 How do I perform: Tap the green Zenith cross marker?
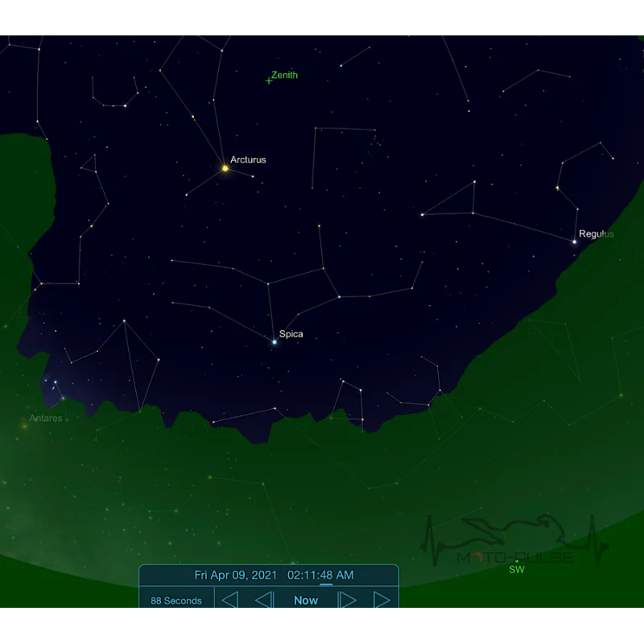[269, 81]
